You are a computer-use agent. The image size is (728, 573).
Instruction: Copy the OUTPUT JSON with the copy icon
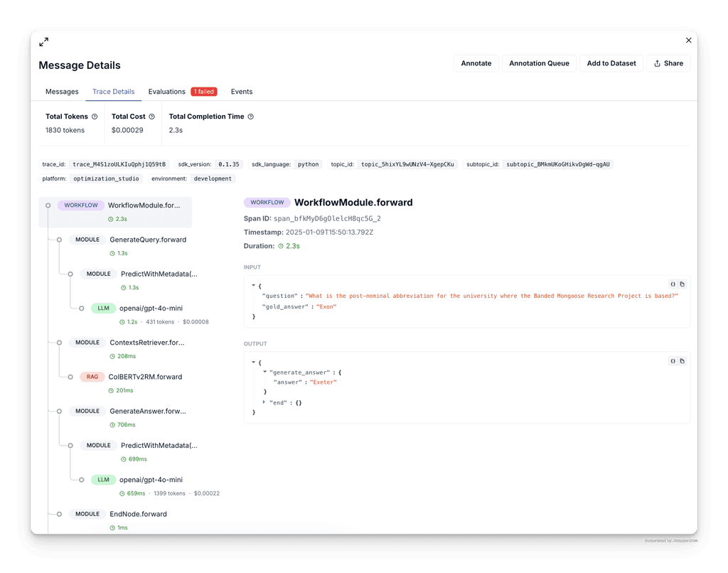[x=682, y=360]
